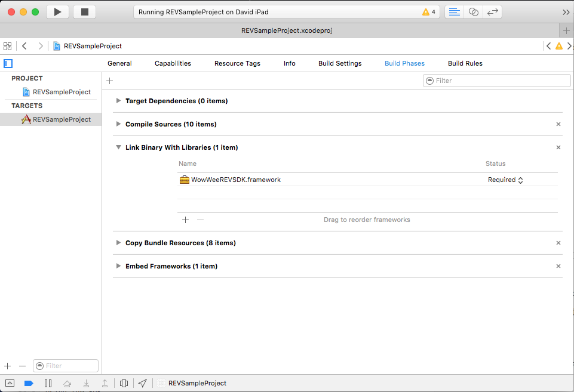Click the Step into debug button
The height and width of the screenshot is (392, 574).
coord(86,383)
